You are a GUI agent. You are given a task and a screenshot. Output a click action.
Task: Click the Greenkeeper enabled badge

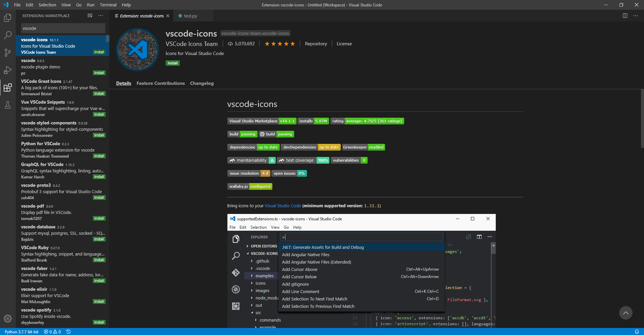(x=364, y=147)
